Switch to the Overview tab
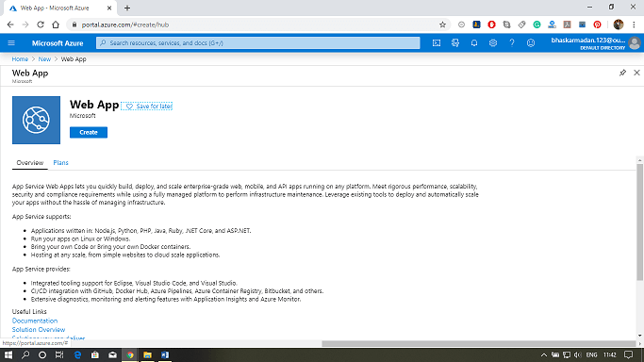The width and height of the screenshot is (644, 362). 29,163
